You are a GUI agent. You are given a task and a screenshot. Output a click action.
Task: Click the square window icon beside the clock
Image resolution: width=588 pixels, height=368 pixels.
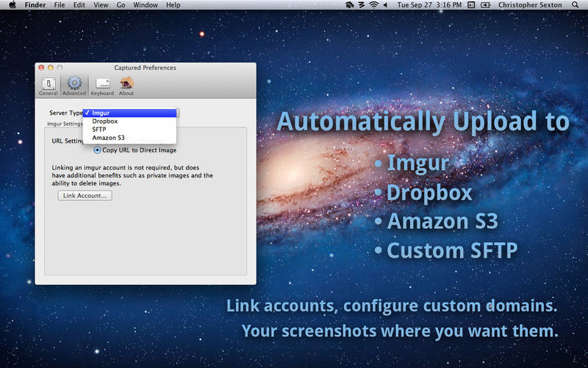(x=471, y=5)
